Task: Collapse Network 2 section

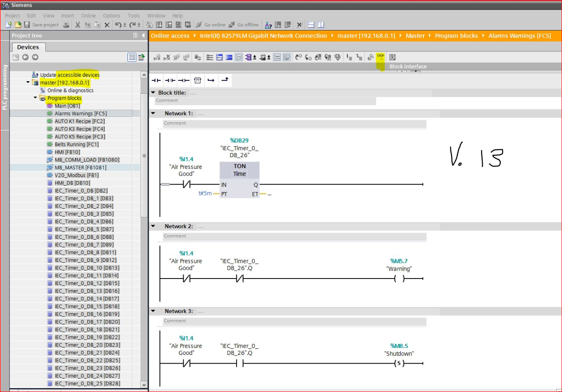Action: pos(153,226)
